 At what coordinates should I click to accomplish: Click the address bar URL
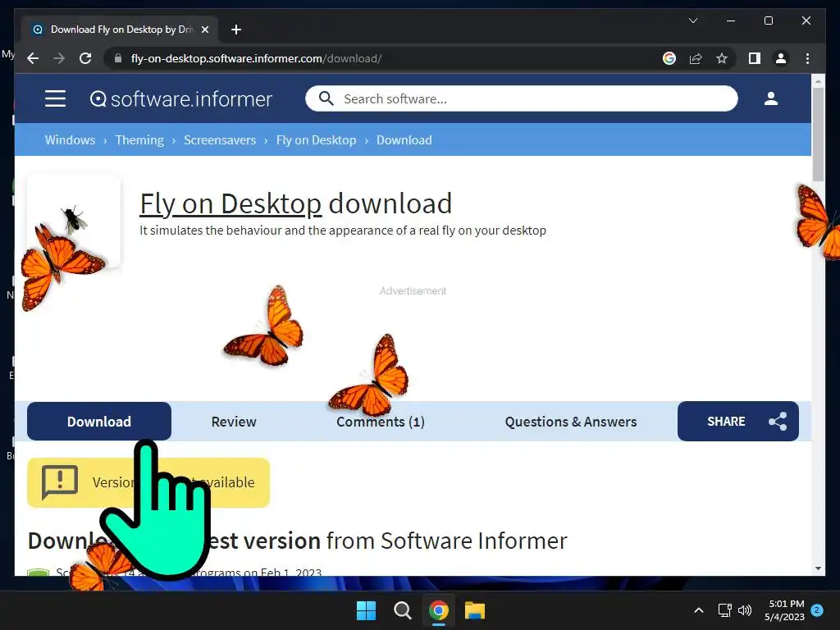pos(256,58)
